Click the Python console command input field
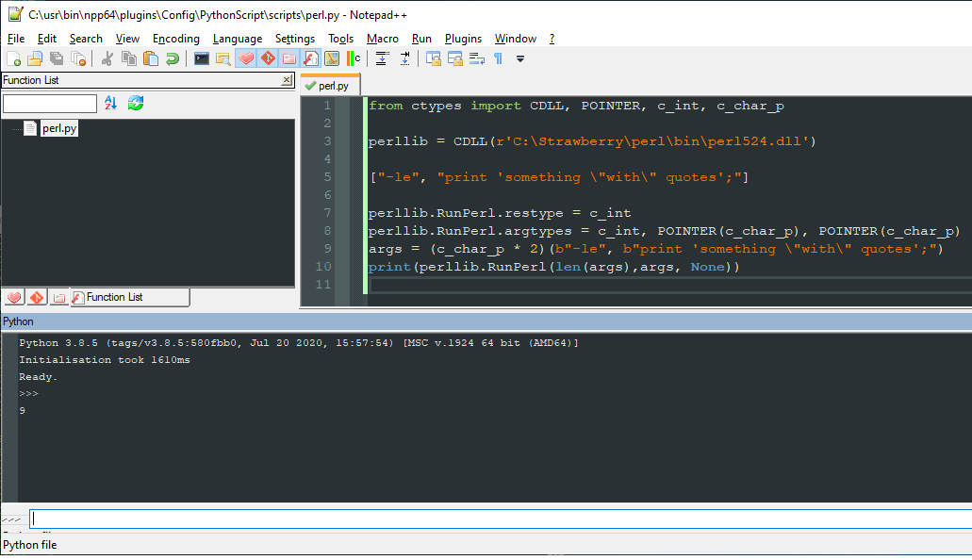The height and width of the screenshot is (560, 972). click(x=501, y=519)
